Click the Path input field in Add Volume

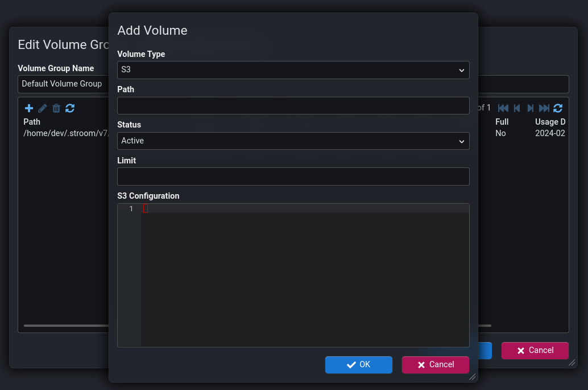point(293,106)
